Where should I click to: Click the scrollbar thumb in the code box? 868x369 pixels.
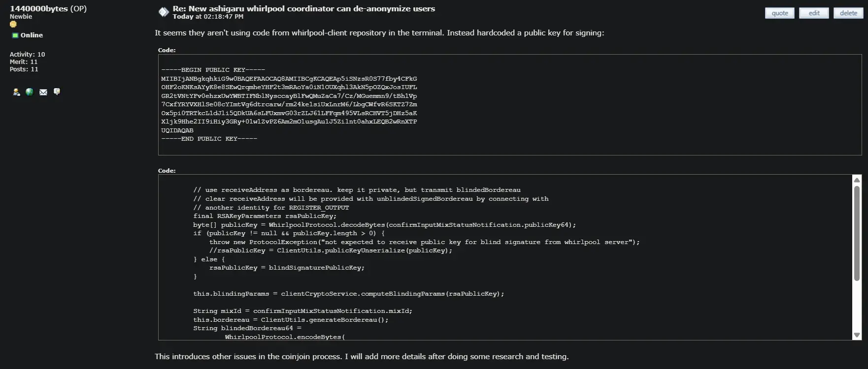click(857, 231)
